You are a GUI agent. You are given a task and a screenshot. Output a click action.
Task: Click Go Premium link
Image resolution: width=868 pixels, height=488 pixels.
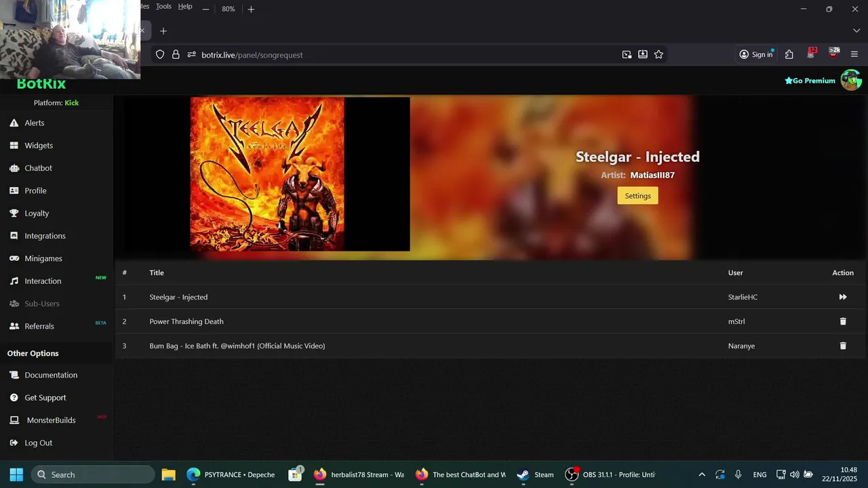tap(810, 81)
